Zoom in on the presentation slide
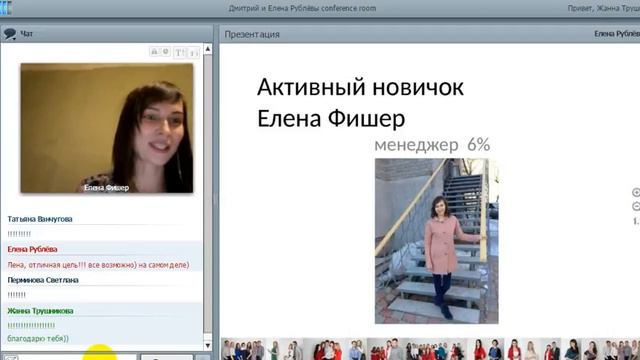 tap(636, 192)
